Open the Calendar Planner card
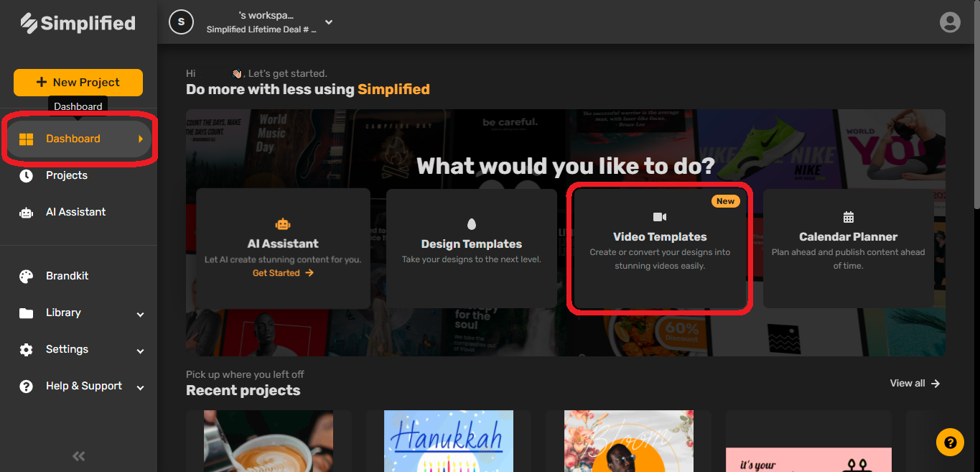The width and height of the screenshot is (980, 472). click(848, 248)
